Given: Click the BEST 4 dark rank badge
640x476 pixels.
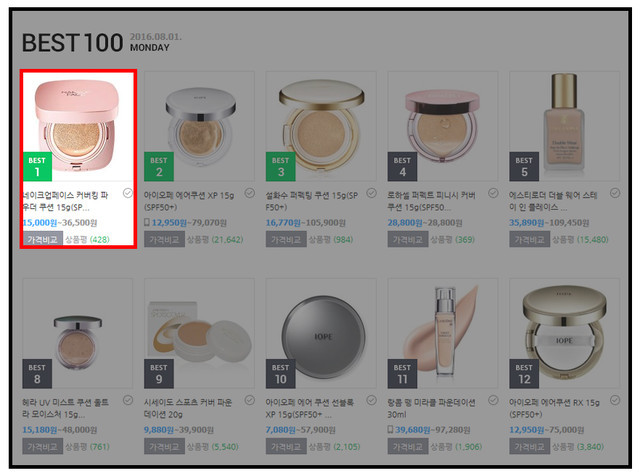Looking at the screenshot, I should [x=402, y=167].
